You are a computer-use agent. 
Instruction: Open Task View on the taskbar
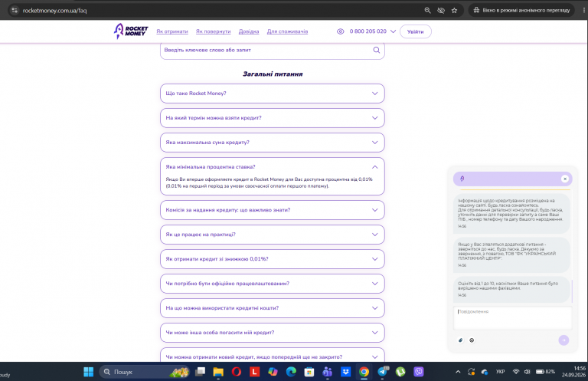200,372
